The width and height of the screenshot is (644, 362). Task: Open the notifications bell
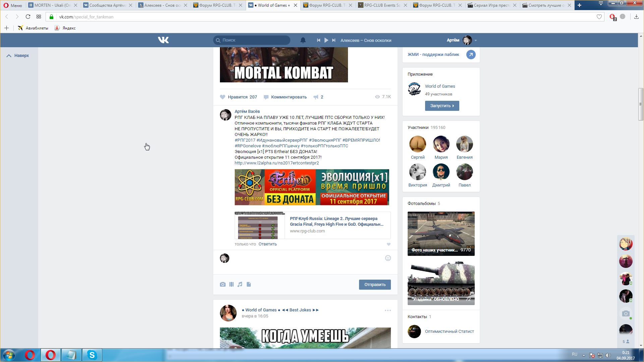(303, 40)
